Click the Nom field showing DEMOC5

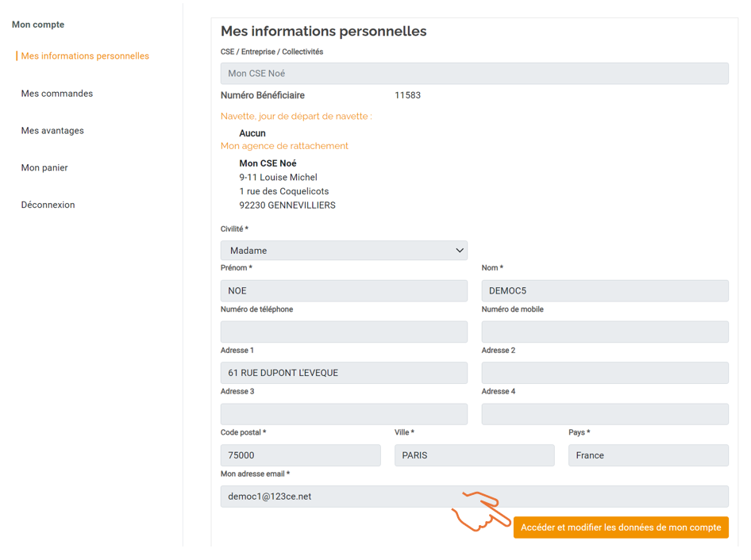coord(606,290)
